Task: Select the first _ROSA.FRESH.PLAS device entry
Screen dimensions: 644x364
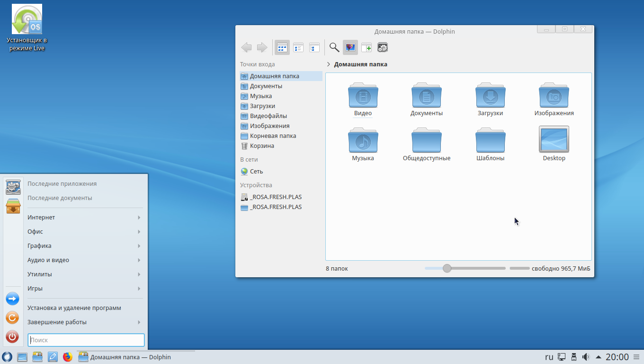Action: click(281, 197)
